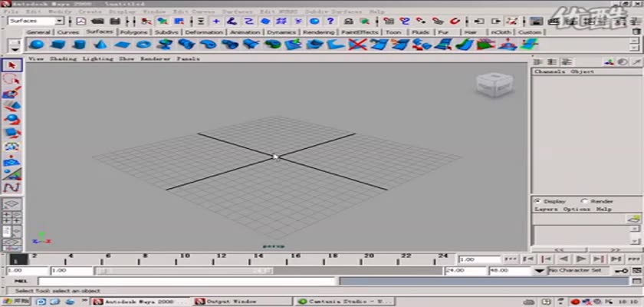The image size is (644, 307).
Task: Toggle construction history icon in status line
Action: (511, 21)
